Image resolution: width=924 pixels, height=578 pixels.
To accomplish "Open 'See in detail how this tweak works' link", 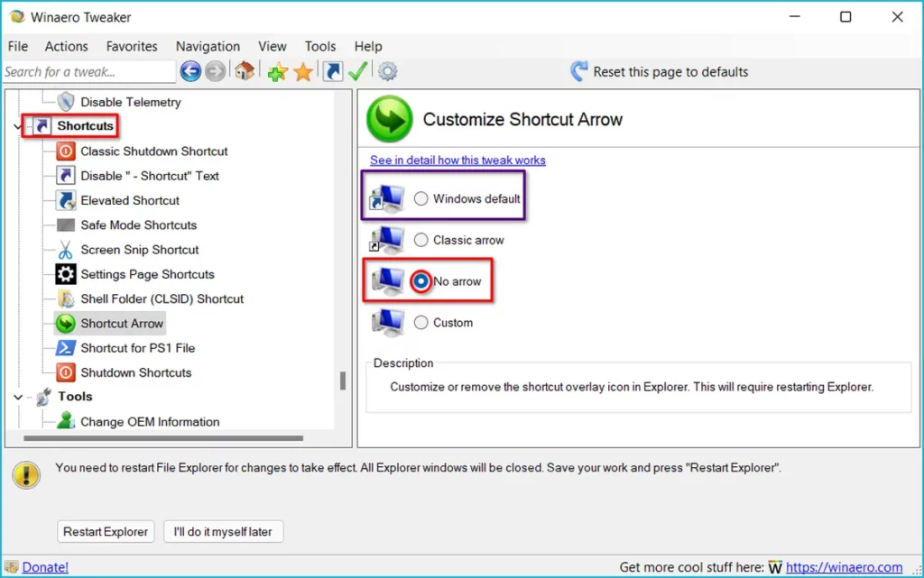I will [457, 161].
